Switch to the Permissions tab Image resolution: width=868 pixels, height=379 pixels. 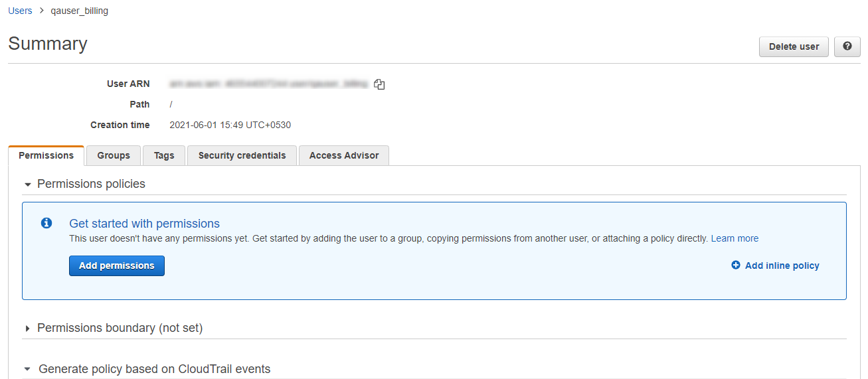click(x=46, y=155)
